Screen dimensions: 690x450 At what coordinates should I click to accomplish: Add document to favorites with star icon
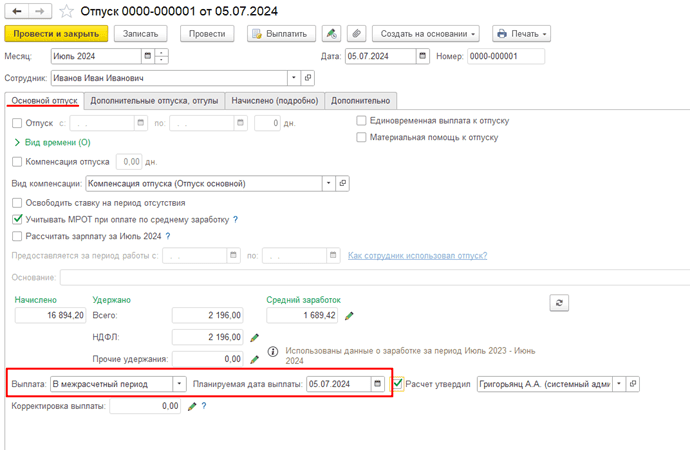[66, 11]
